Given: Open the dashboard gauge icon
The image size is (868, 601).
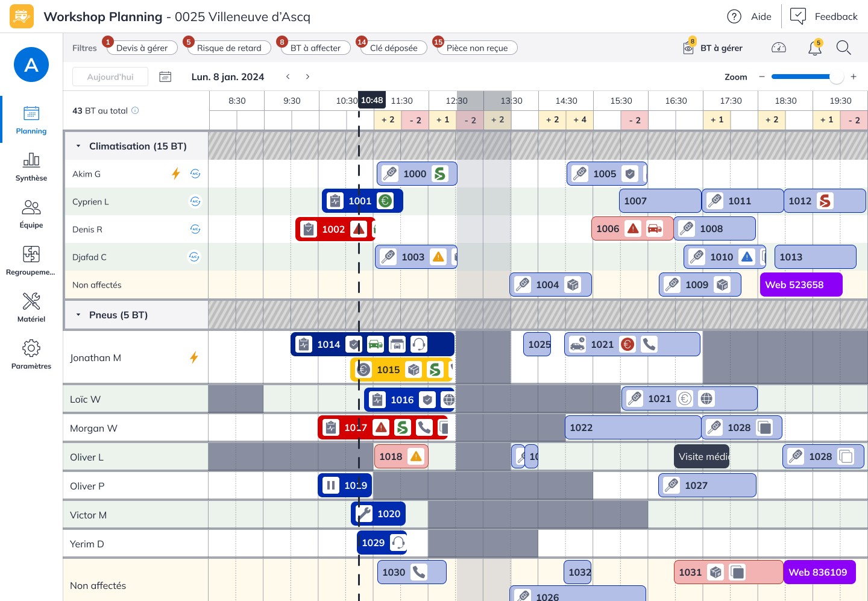Looking at the screenshot, I should (x=779, y=48).
